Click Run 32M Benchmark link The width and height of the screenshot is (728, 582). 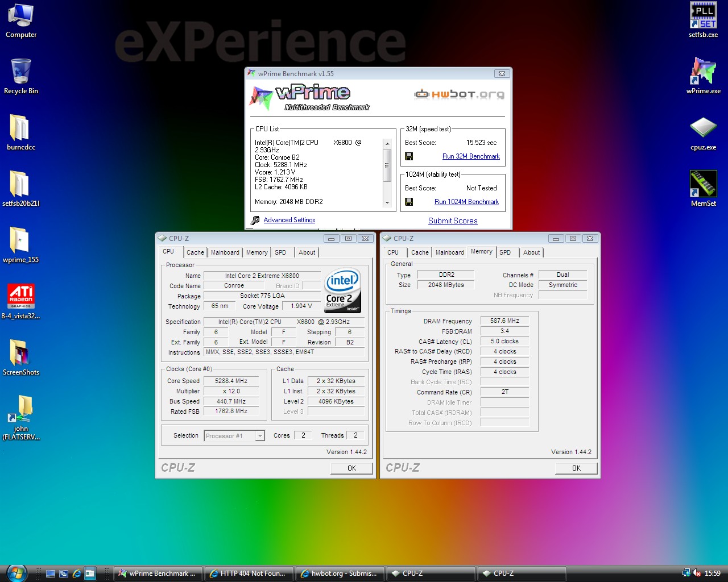tap(471, 156)
